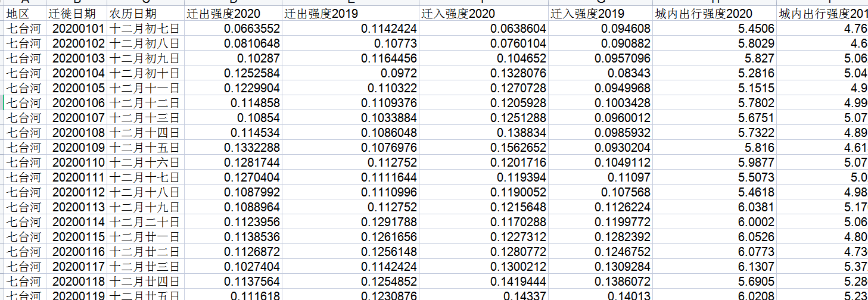The width and height of the screenshot is (868, 300).
Task: Click the cell with value 0.1562652
Action: click(x=484, y=148)
